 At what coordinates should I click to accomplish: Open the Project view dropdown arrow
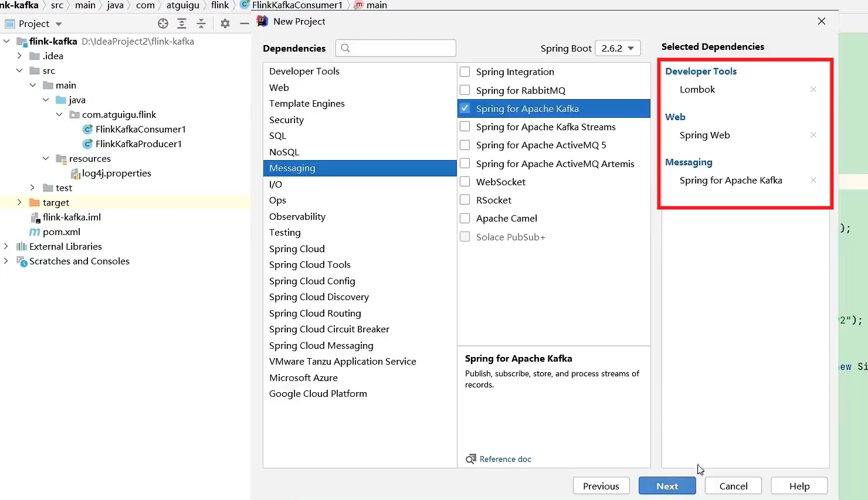tap(59, 24)
